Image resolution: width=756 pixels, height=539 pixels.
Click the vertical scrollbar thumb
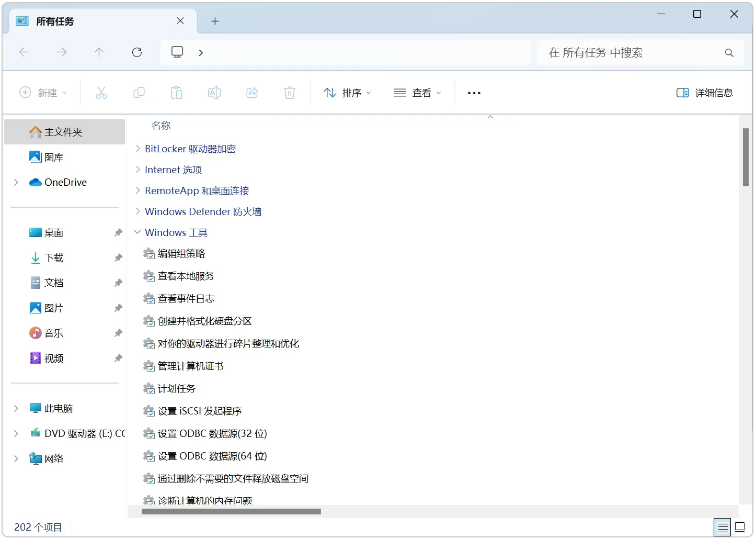(x=746, y=157)
